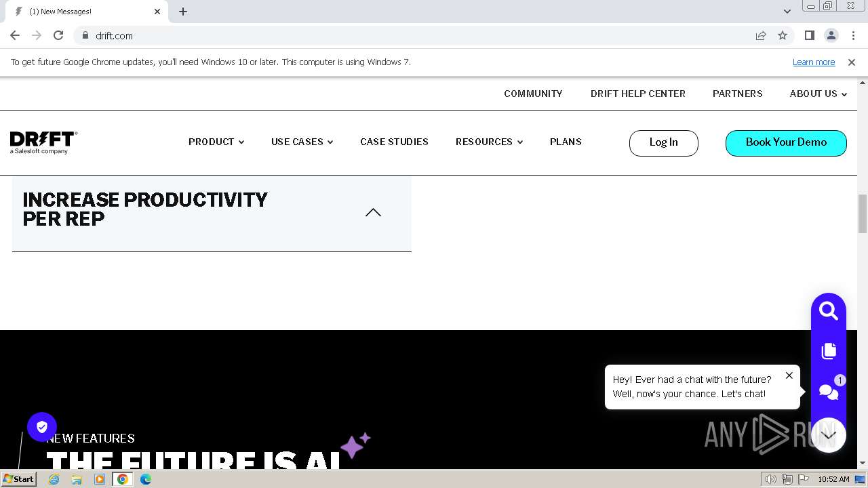Click Book Your Demo button
The height and width of the screenshot is (488, 868).
786,142
